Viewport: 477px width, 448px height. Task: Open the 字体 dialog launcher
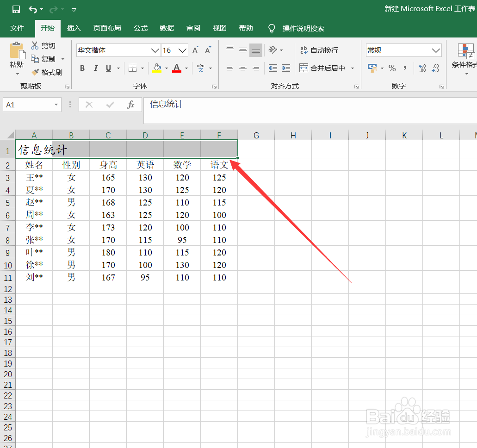click(214, 87)
